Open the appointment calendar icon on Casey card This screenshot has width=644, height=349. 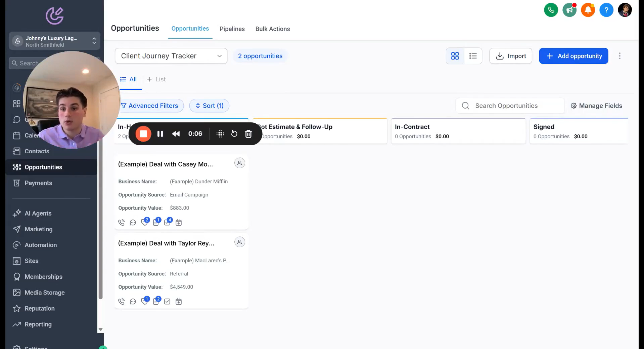coord(179,223)
